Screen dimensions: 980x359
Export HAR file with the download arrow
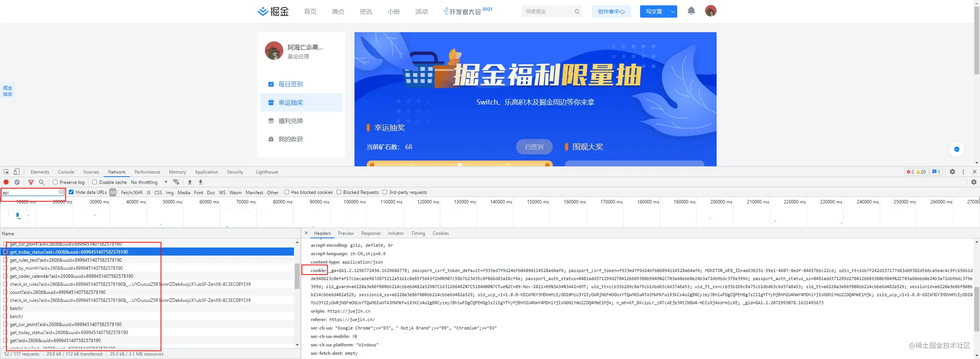[x=200, y=182]
